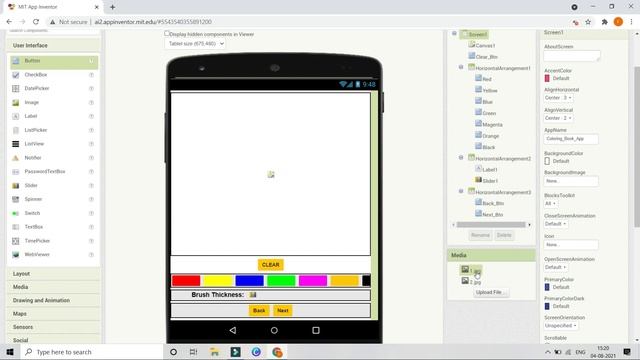
Task: Open Task View on the taskbar
Action: click(193, 352)
